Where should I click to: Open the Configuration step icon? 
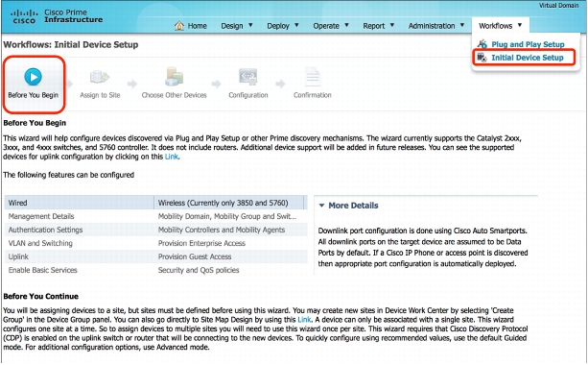(248, 77)
